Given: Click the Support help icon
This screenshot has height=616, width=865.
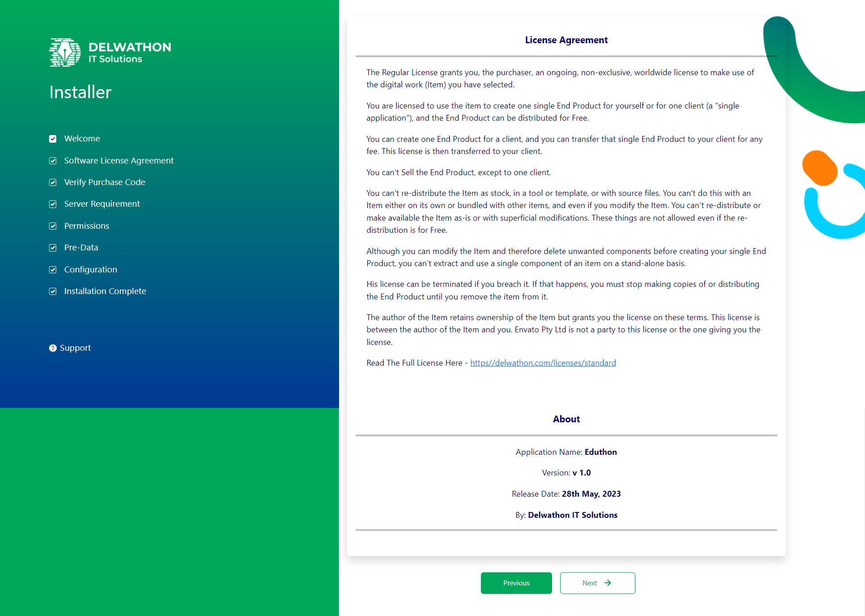Looking at the screenshot, I should (53, 348).
